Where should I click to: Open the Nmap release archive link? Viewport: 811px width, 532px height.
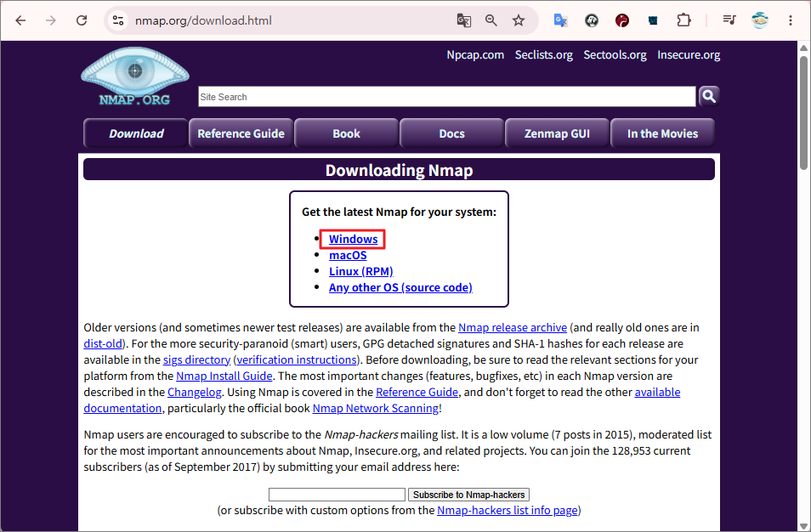(513, 328)
